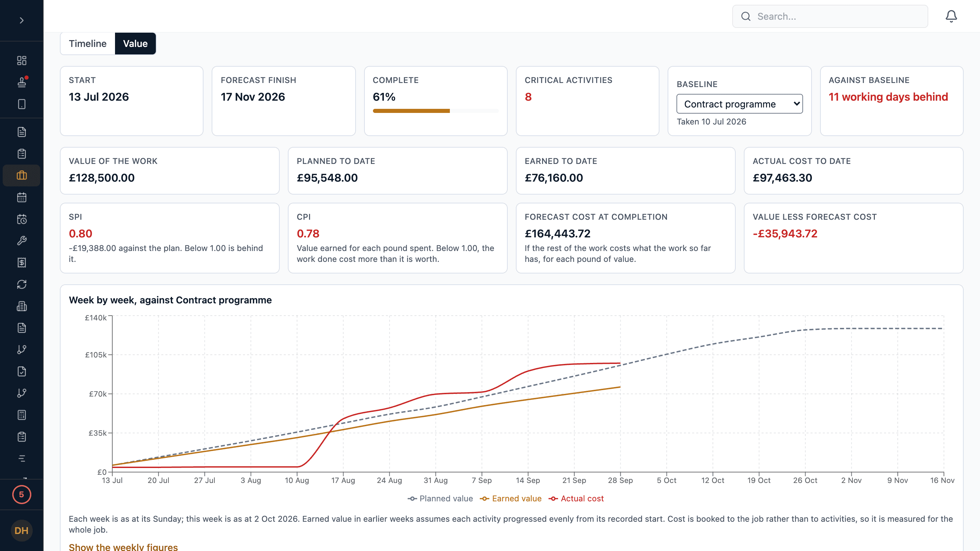Click the CPI value 0.78
This screenshot has width=980, height=551.
point(308,233)
